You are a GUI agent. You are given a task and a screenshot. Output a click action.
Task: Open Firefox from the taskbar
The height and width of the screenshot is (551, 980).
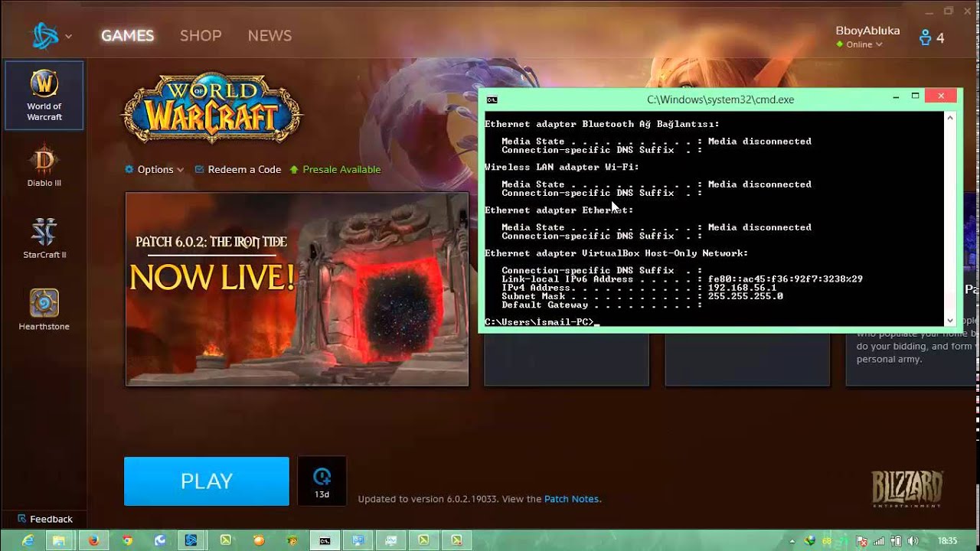point(93,540)
